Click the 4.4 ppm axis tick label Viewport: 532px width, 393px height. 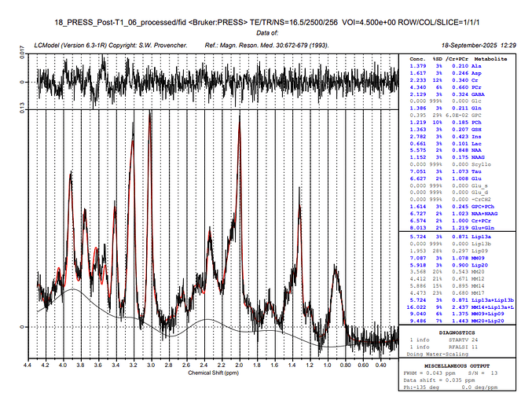click(27, 365)
